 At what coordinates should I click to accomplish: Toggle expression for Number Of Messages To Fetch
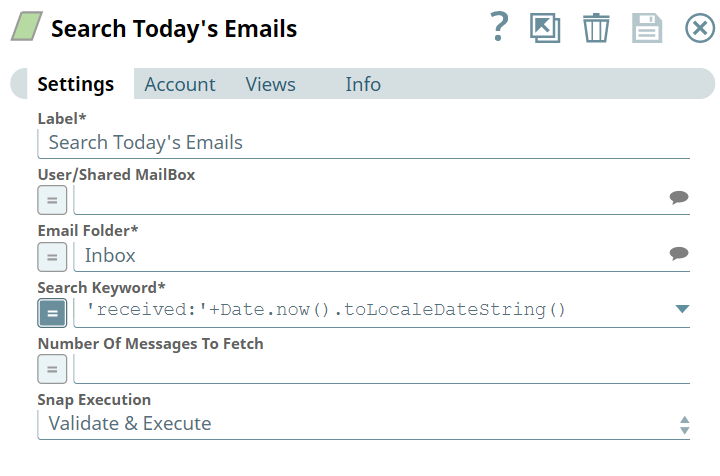point(52,369)
